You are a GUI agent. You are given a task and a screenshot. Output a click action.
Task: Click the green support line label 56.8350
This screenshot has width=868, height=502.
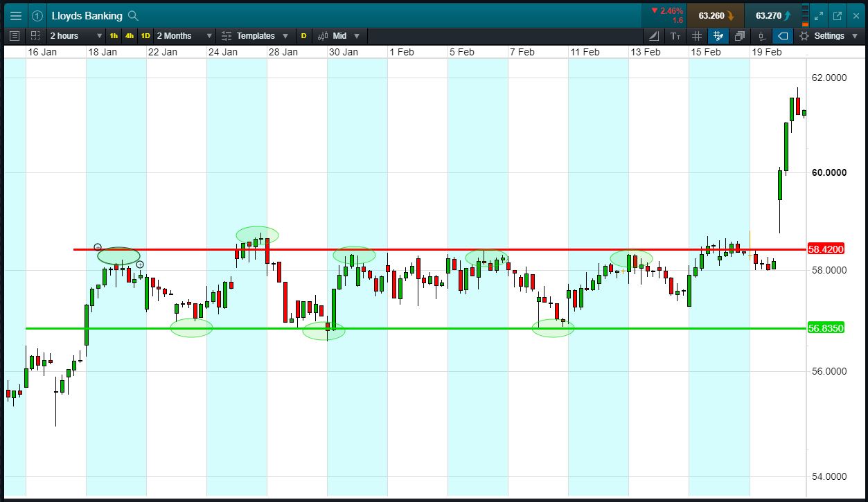826,328
